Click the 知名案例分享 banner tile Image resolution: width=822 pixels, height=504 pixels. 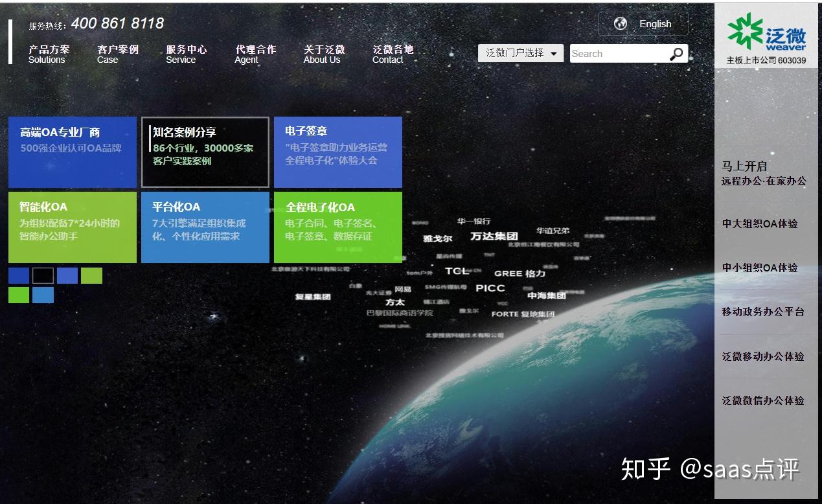(x=205, y=152)
